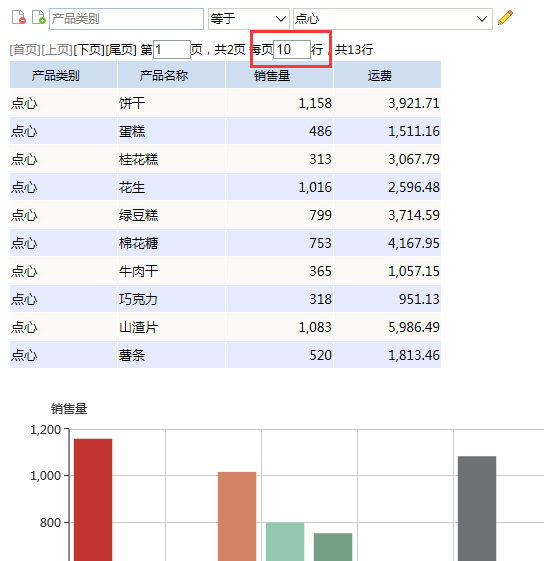Click the yellow pencil edit icon
Viewport: 544px width, 561px height.
(x=505, y=18)
